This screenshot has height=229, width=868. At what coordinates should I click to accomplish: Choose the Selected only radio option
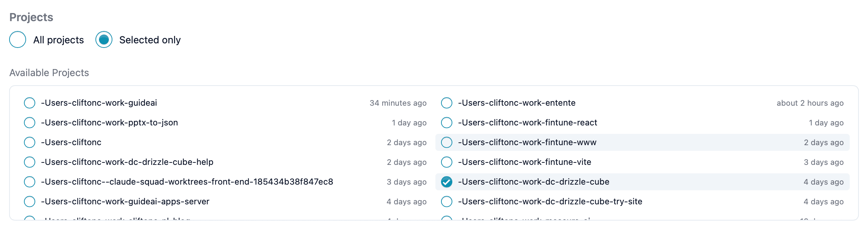(x=104, y=39)
